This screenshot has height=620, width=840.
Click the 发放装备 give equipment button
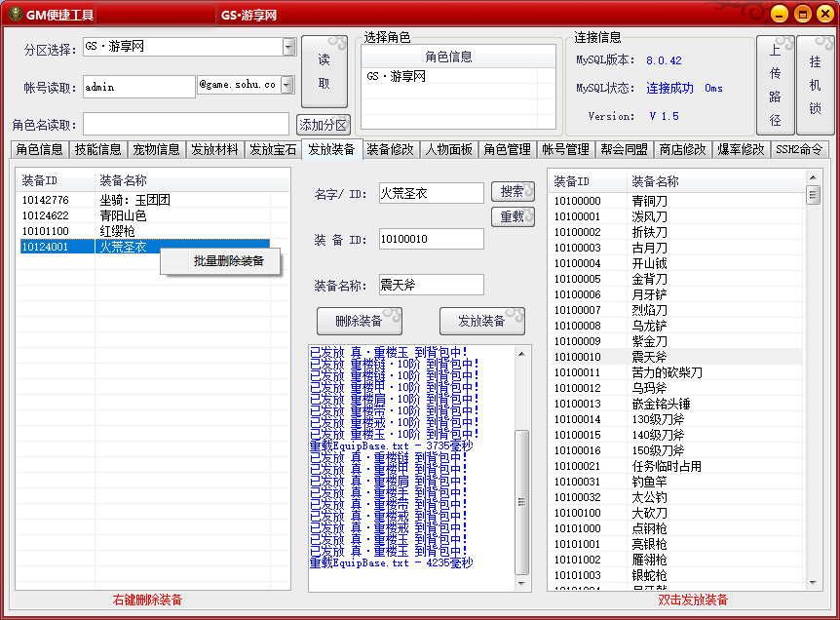pos(481,321)
